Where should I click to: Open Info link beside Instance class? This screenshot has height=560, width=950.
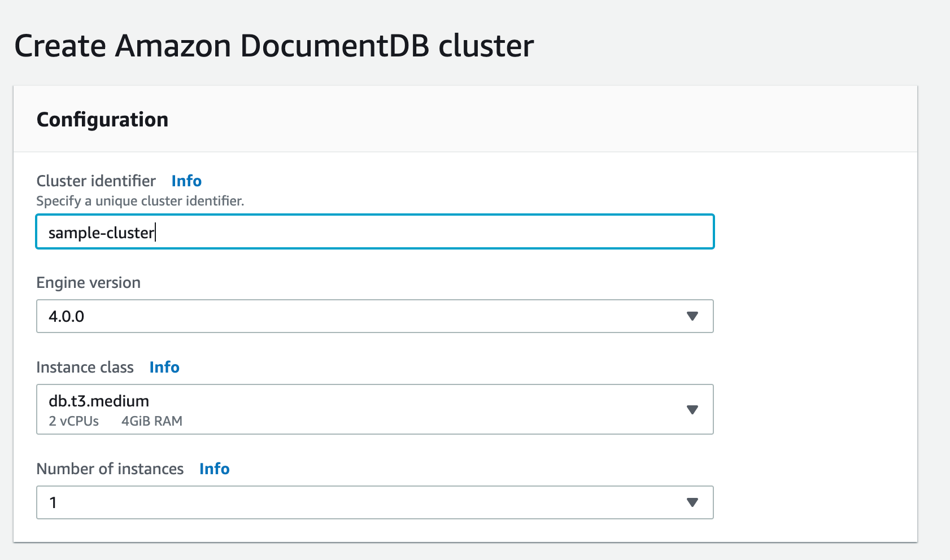164,367
